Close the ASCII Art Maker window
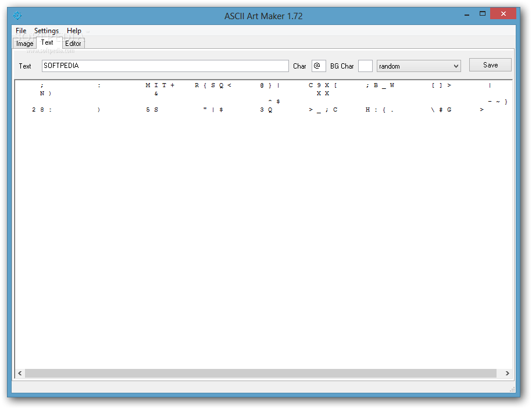The height and width of the screenshot is (409, 532). point(503,13)
